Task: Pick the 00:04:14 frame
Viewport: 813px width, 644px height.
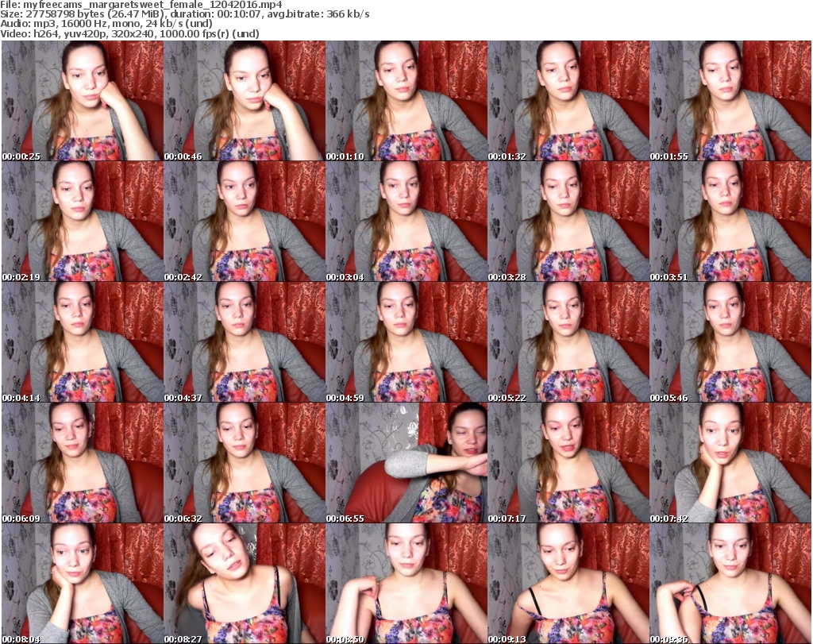Action: pos(83,342)
